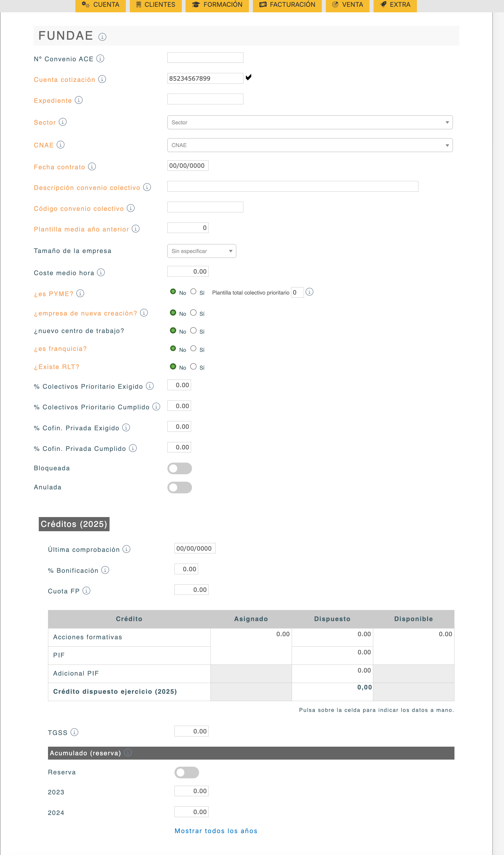Show info for Sector label
This screenshot has height=855, width=504.
pyautogui.click(x=63, y=122)
